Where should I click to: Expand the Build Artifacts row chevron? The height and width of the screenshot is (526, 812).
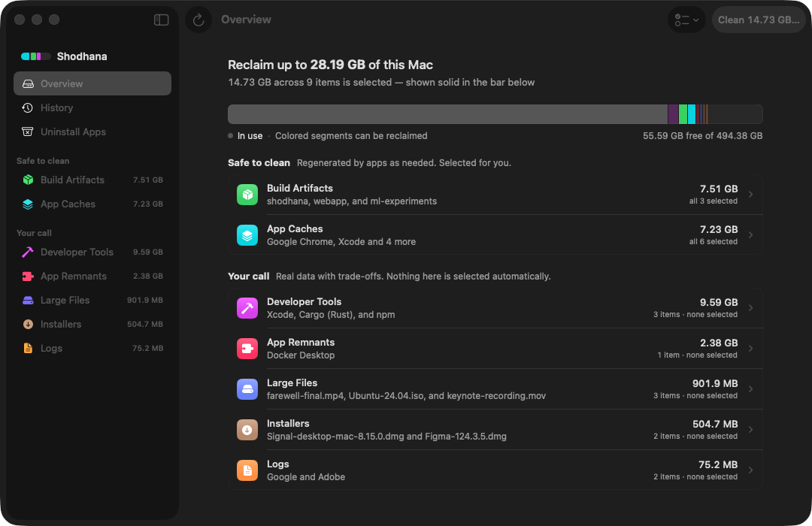(751, 195)
